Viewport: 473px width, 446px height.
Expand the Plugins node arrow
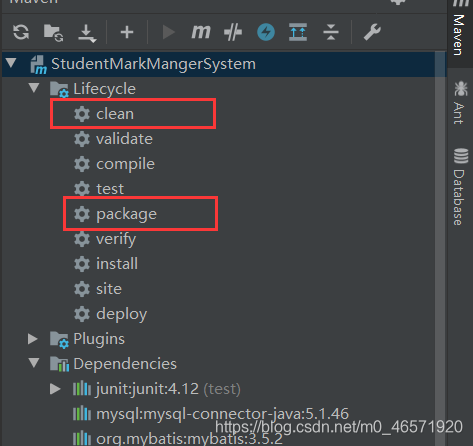pyautogui.click(x=33, y=339)
